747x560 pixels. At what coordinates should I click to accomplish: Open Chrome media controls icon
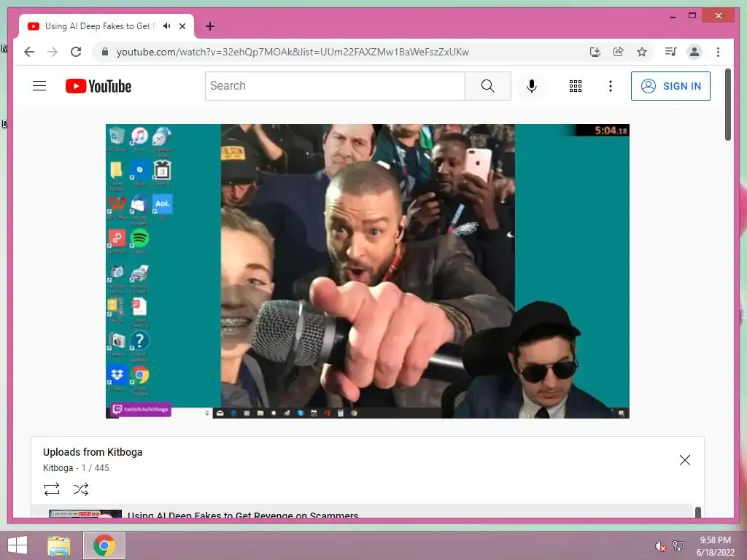point(670,52)
